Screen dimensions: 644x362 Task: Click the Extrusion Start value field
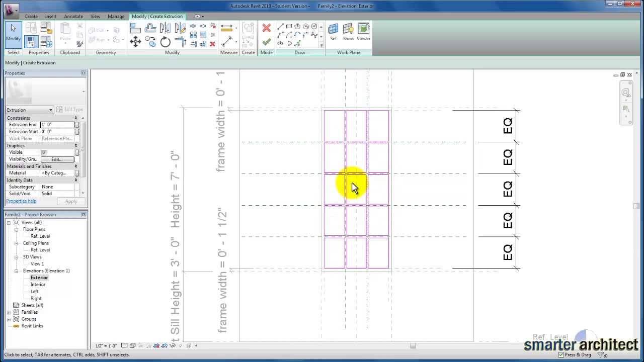(x=57, y=132)
